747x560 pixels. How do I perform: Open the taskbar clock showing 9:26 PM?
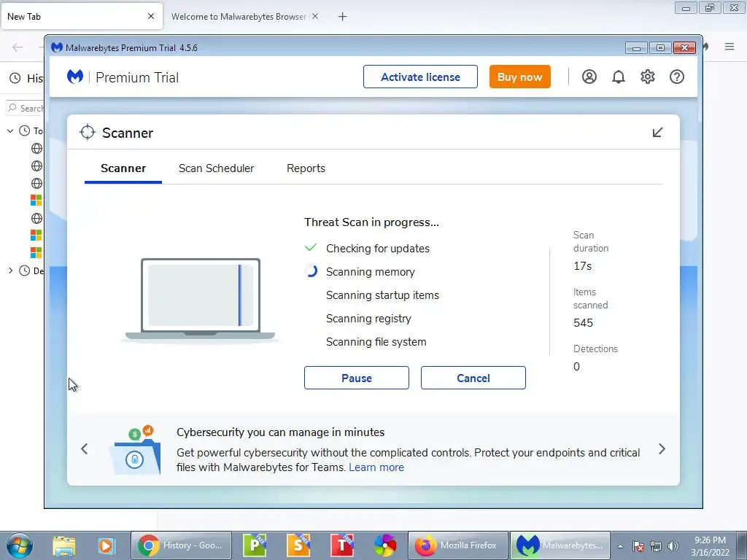pos(710,545)
